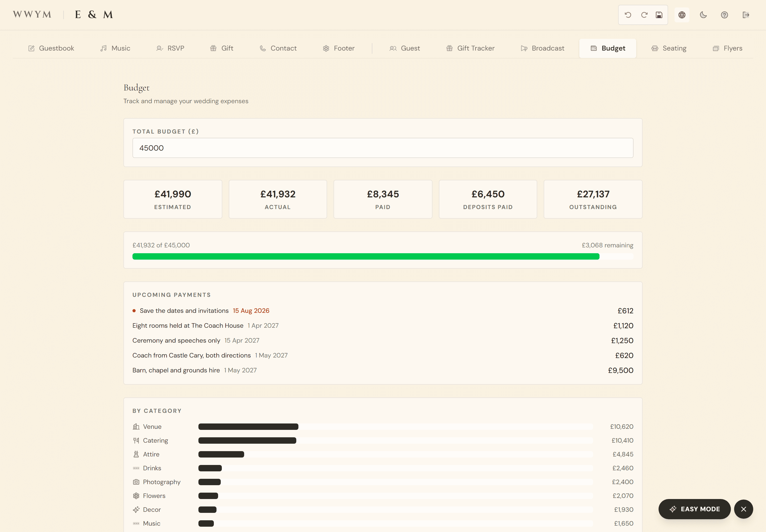Screen dimensions: 766x532
Task: Switch to the Music tab
Action: 115,48
